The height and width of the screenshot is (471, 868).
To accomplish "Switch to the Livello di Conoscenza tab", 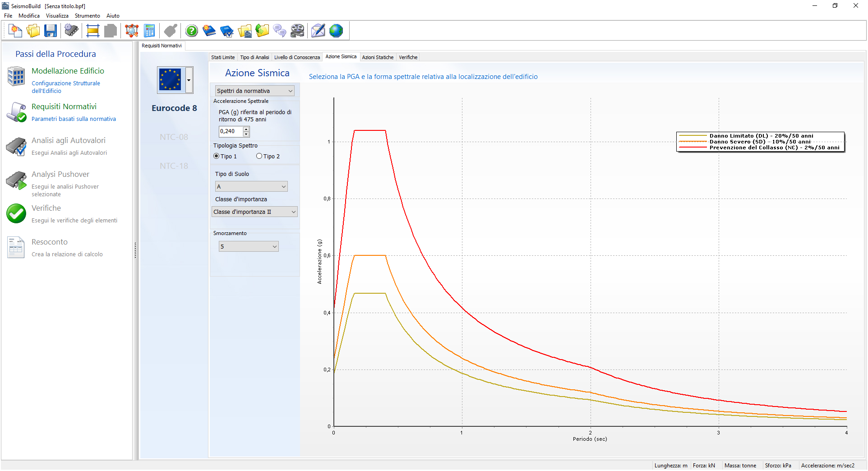I will click(x=297, y=57).
